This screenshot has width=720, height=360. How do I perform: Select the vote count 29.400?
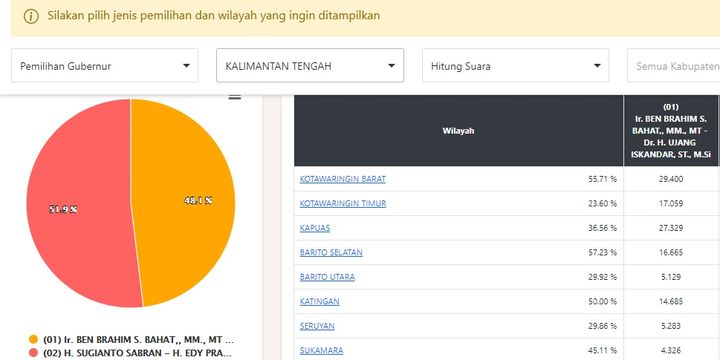coord(671,179)
